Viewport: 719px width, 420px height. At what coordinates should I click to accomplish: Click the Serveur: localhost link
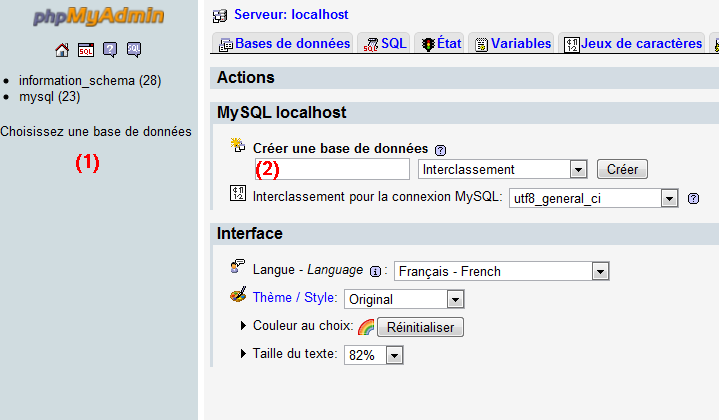(291, 15)
